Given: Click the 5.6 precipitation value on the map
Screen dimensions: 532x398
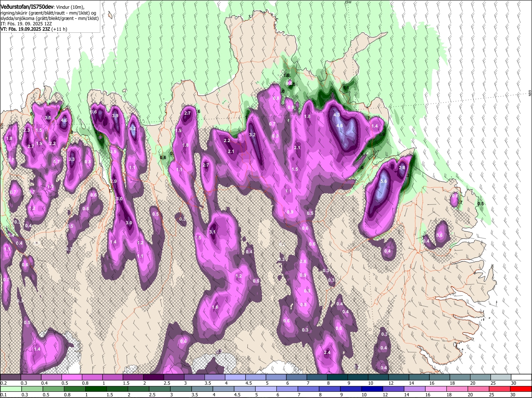Looking at the screenshot, I should point(384,181).
